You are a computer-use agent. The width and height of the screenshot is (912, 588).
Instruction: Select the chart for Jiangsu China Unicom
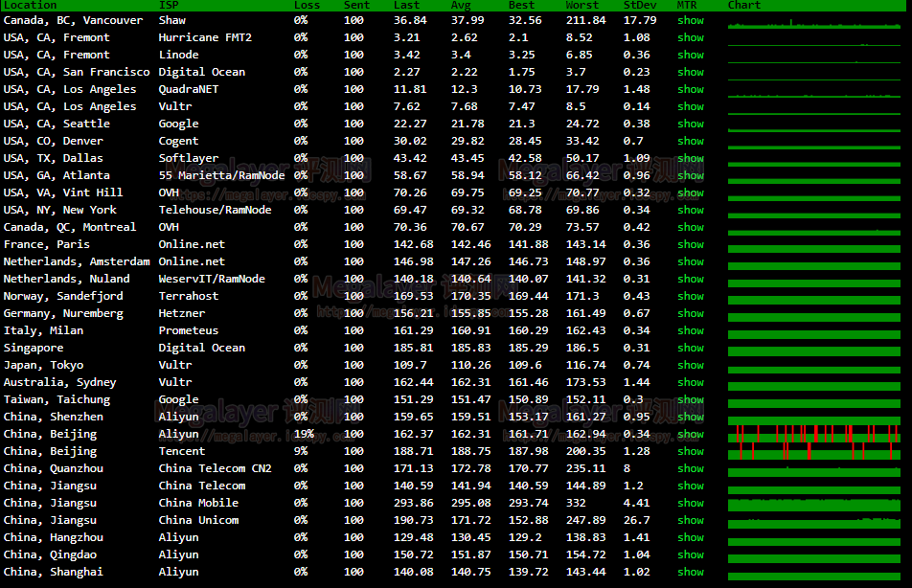[814, 522]
